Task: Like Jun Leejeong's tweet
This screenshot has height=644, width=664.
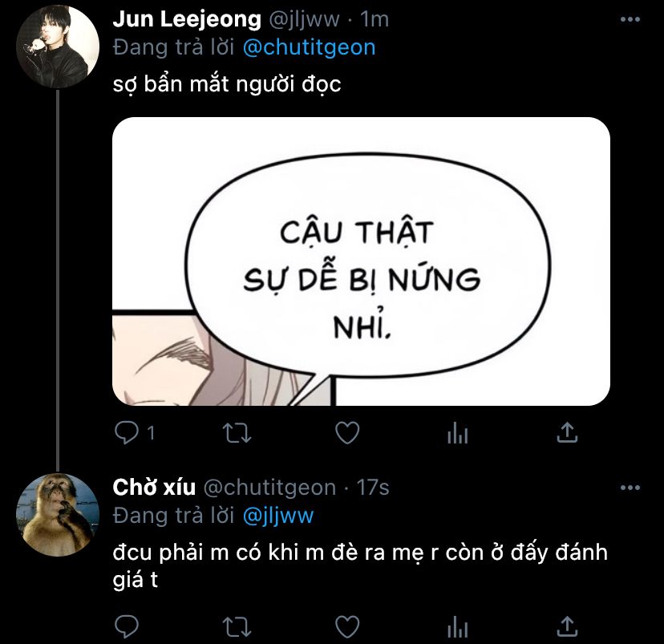Action: click(x=347, y=433)
